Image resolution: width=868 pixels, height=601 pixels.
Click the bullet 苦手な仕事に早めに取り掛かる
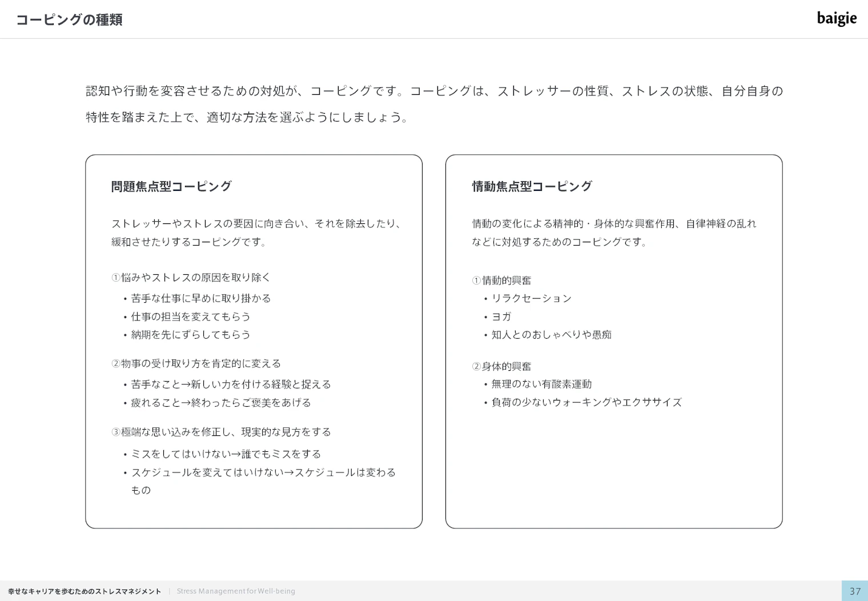tap(201, 298)
